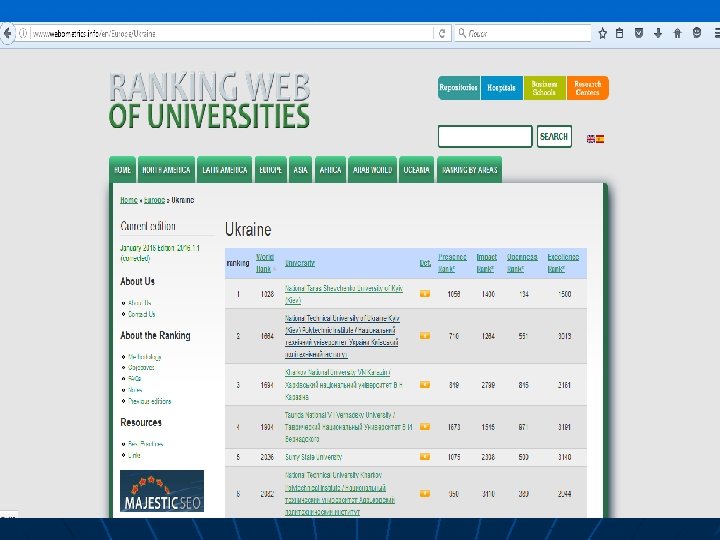This screenshot has width=720, height=540.
Task: Switch language with the UK flag icon
Action: [591, 139]
